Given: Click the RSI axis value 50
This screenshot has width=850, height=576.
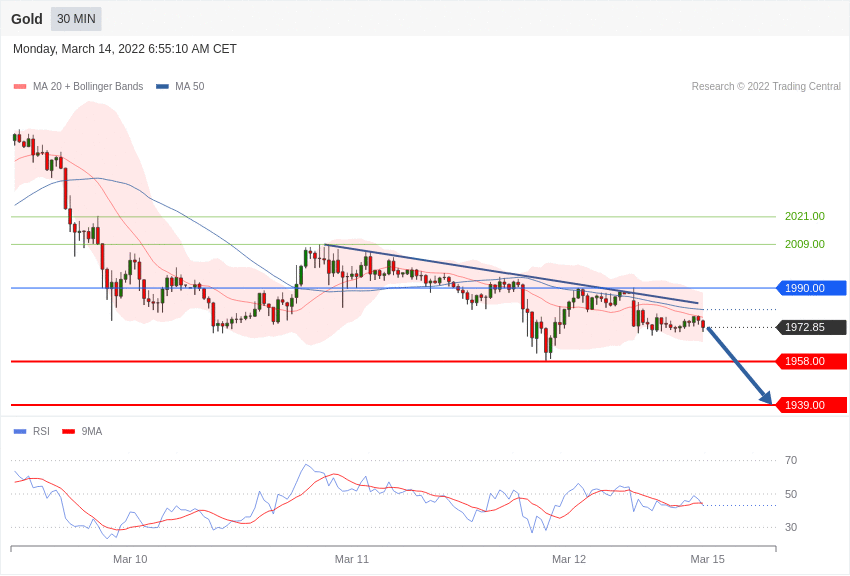Looking at the screenshot, I should [791, 494].
